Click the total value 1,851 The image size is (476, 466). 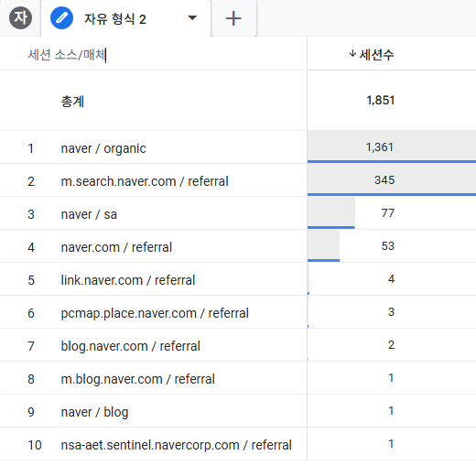[x=381, y=100]
